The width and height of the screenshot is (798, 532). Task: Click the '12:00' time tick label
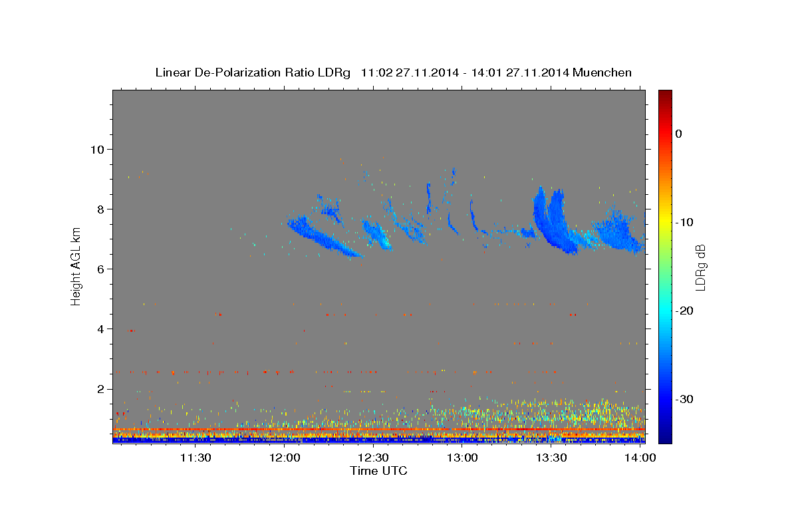click(x=286, y=458)
